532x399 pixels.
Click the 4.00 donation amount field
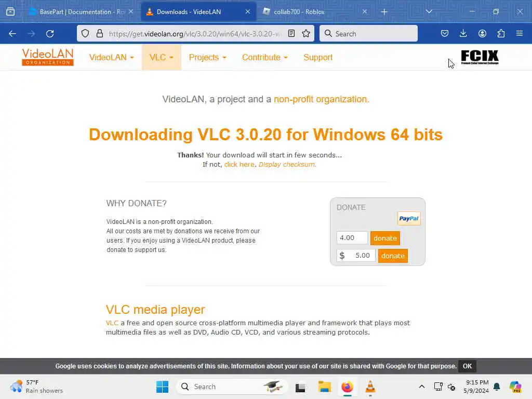(x=352, y=238)
